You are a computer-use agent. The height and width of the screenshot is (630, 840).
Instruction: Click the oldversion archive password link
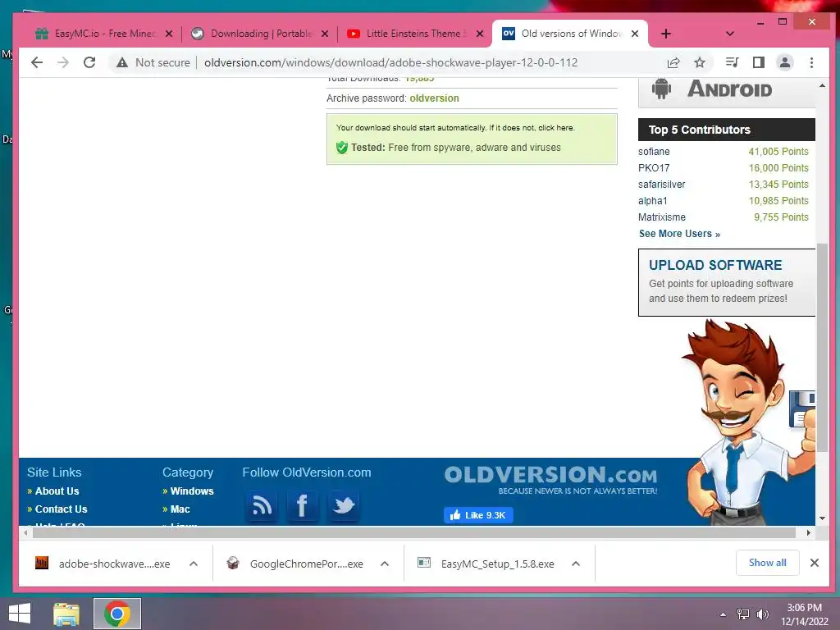pos(434,98)
